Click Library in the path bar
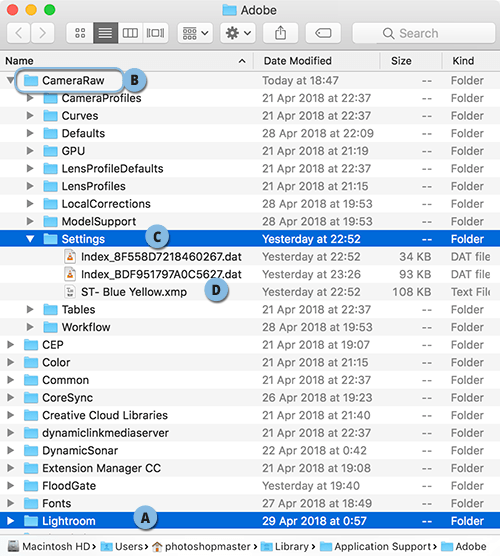The width and height of the screenshot is (500, 556). tap(285, 546)
